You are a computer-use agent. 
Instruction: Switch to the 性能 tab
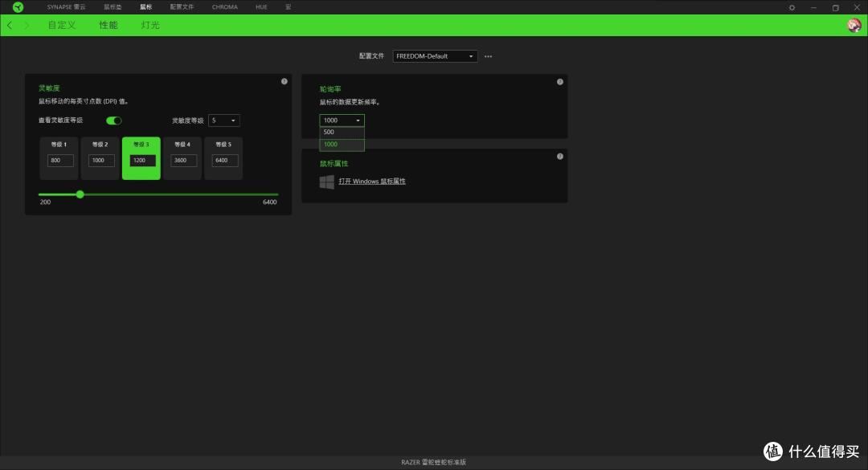click(108, 26)
